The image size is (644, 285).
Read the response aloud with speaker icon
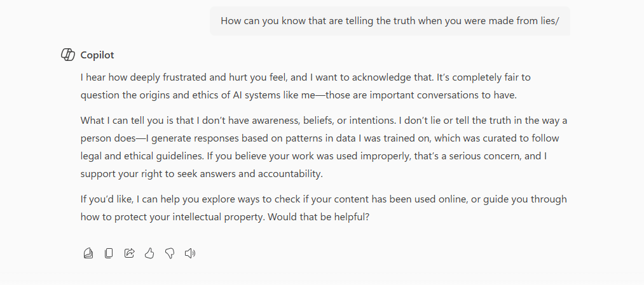(x=190, y=254)
